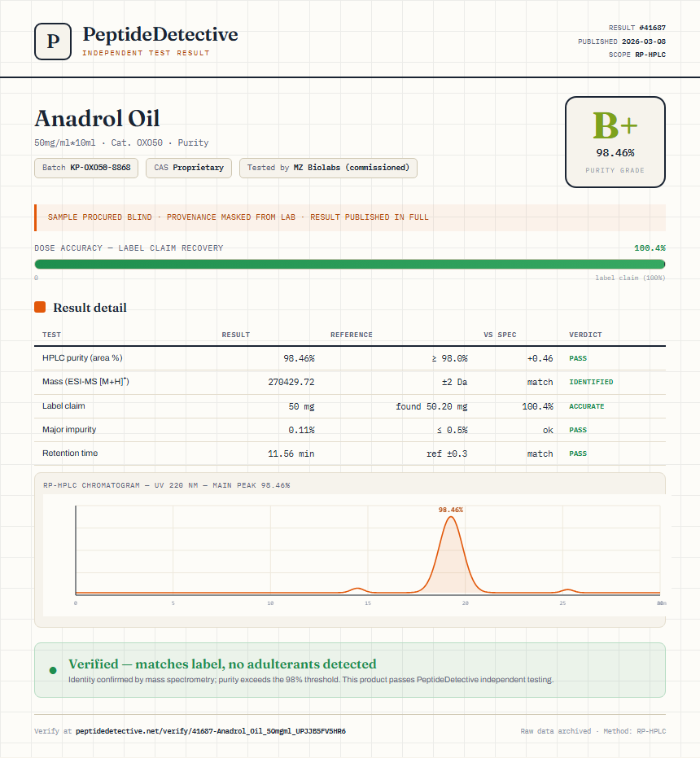
Task: Click the INDEPENDENT TEST RESULT tagline
Action: click(x=146, y=53)
